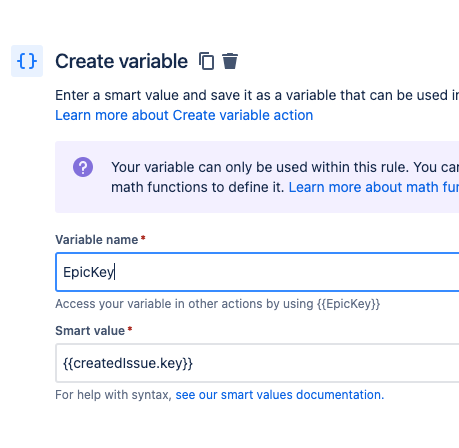Click the red asterisk beside Smart value
The image size is (459, 448).
[x=130, y=329]
